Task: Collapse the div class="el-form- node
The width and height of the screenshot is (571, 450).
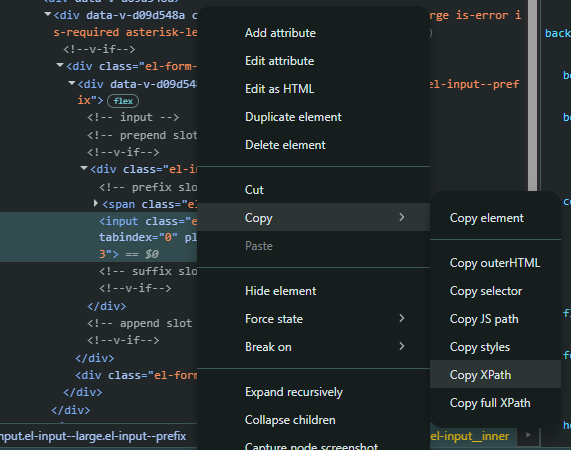Action: point(60,65)
